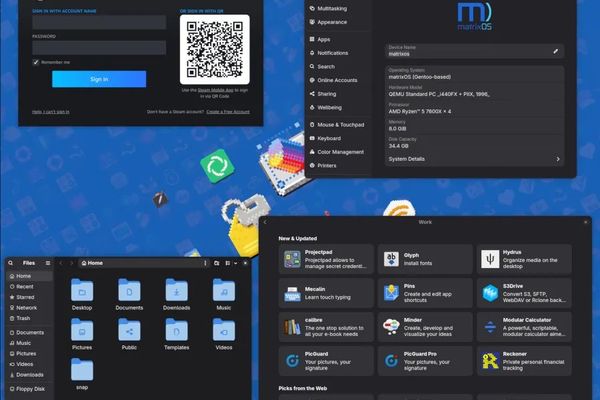Open Search in Settings sidebar
Image resolution: width=600 pixels, height=400 pixels.
tap(339, 67)
